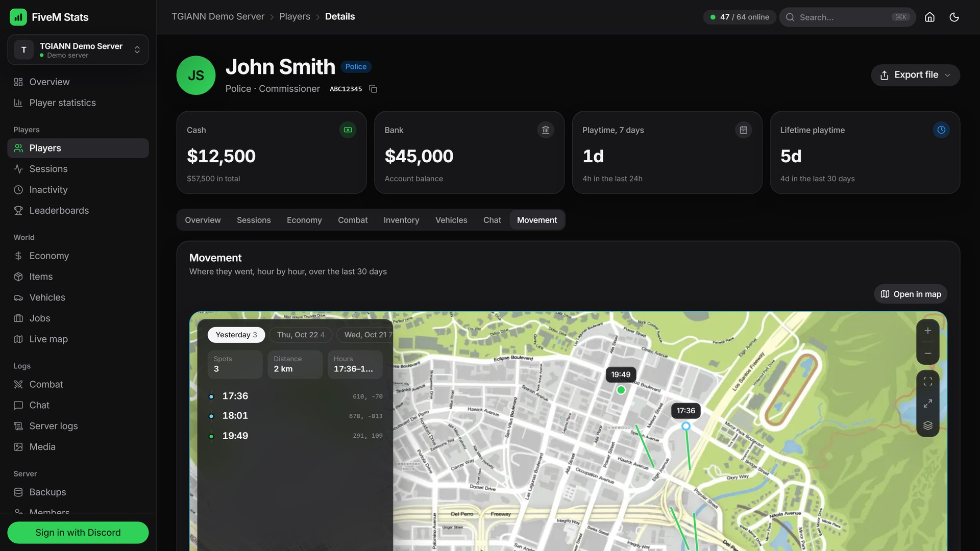Click Sign in with Discord
The height and width of the screenshot is (551, 980).
click(78, 533)
